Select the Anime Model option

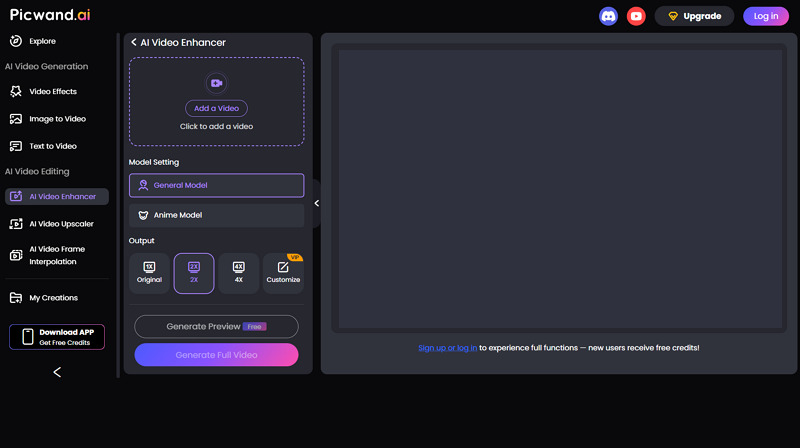click(x=216, y=215)
